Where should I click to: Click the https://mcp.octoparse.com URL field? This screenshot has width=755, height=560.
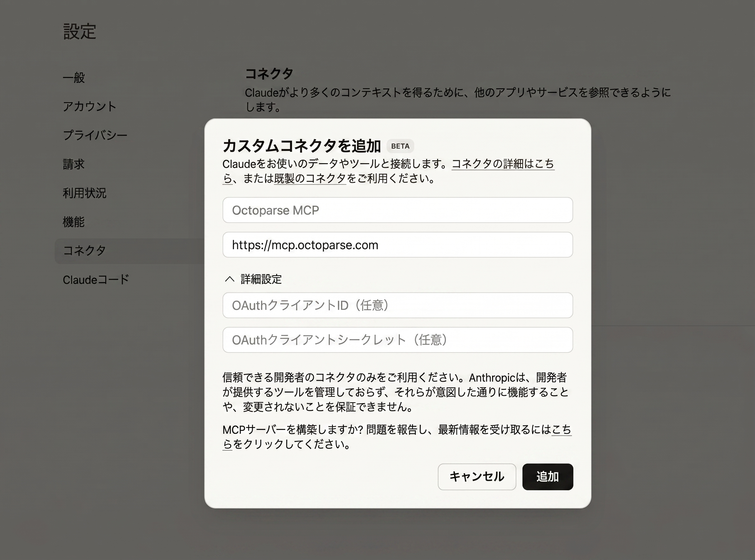(398, 245)
